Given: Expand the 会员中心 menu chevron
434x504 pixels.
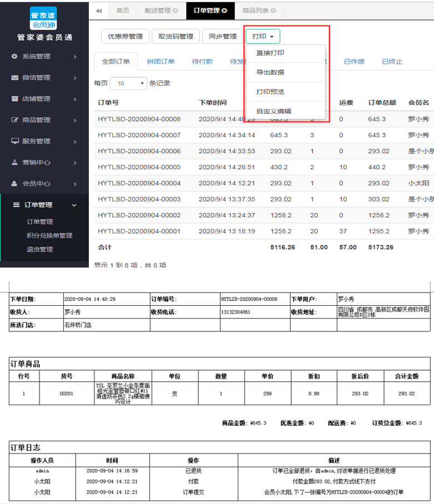Looking at the screenshot, I should point(74,184).
